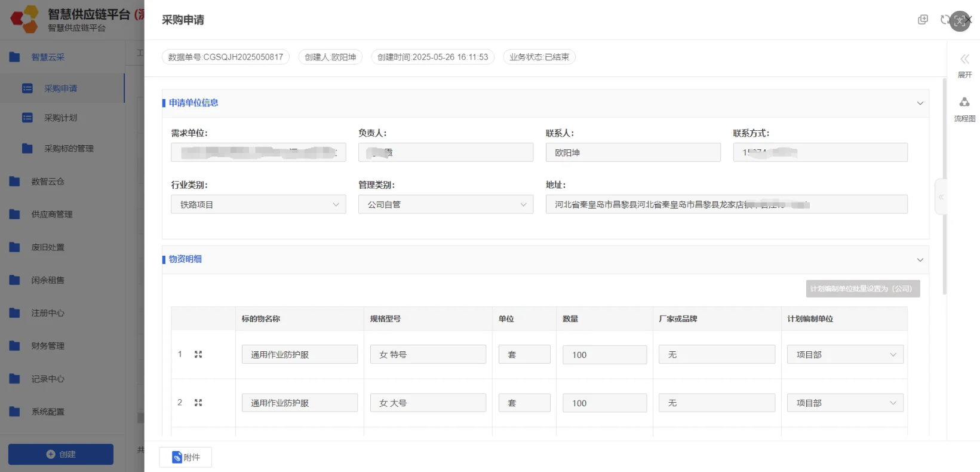
Task: Click 计划编制单位批量设置为（公司）button
Action: pos(863,289)
